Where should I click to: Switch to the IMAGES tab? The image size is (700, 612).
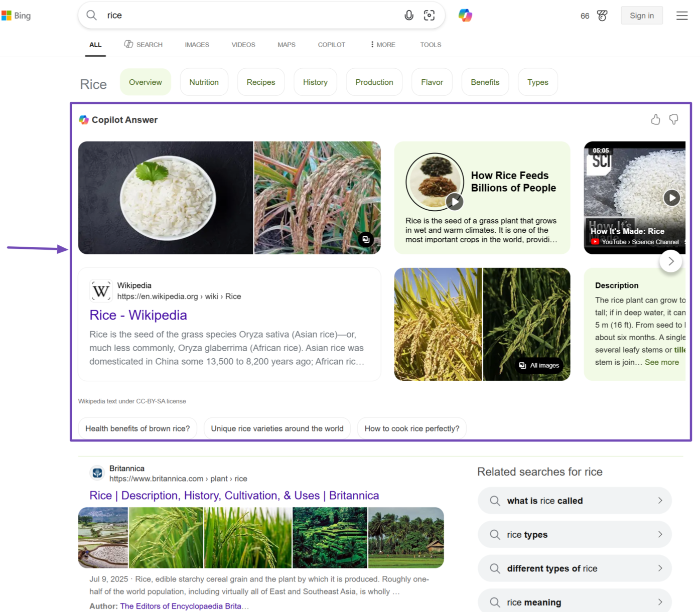point(197,45)
